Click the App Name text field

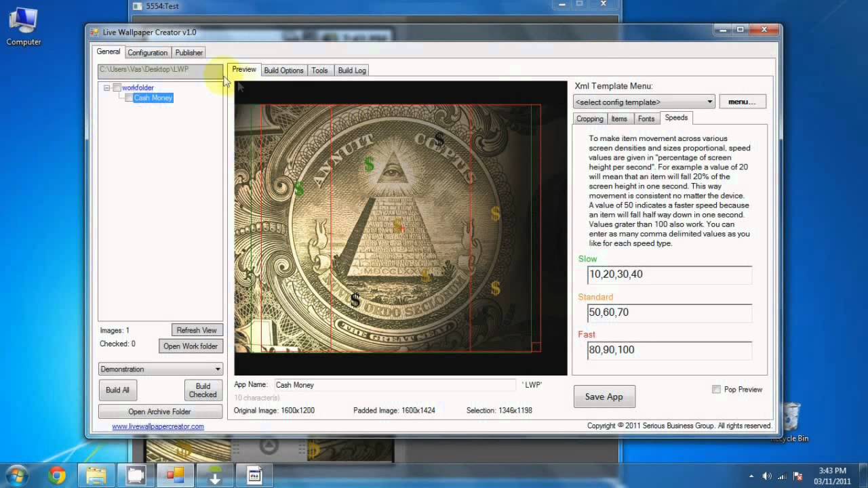click(x=394, y=384)
